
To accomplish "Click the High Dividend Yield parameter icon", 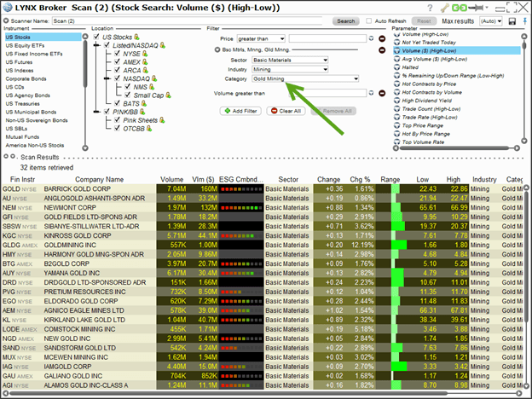I will [396, 101].
